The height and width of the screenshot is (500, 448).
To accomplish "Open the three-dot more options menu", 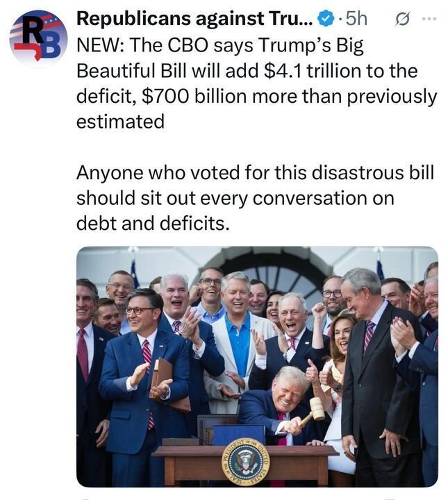I will click(x=429, y=19).
